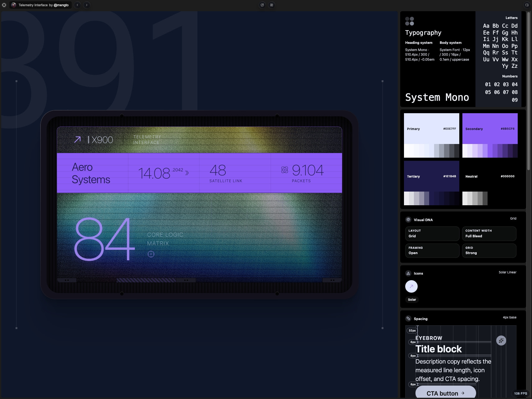Click the 48 Satellite Link value
The height and width of the screenshot is (399, 532).
pos(218,170)
